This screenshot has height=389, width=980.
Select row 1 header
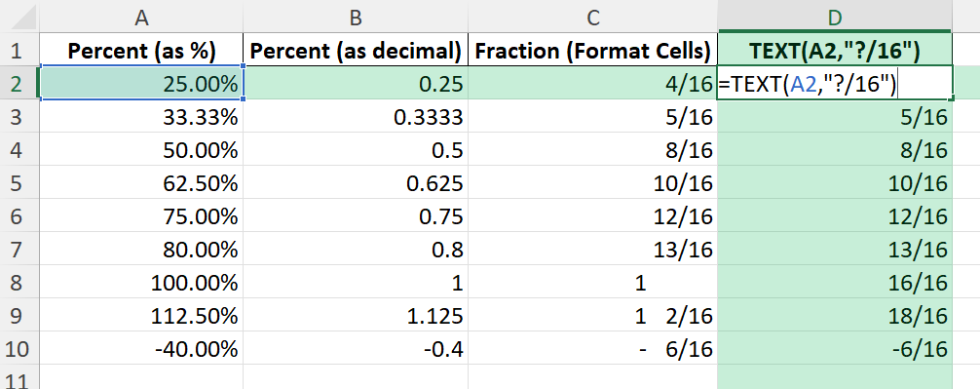pos(19,50)
